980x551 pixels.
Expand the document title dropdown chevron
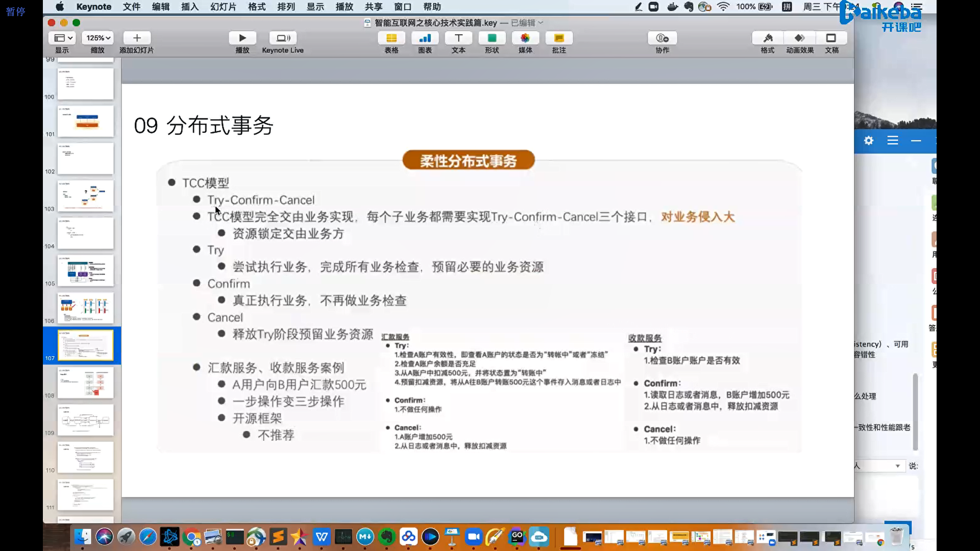[x=541, y=23]
